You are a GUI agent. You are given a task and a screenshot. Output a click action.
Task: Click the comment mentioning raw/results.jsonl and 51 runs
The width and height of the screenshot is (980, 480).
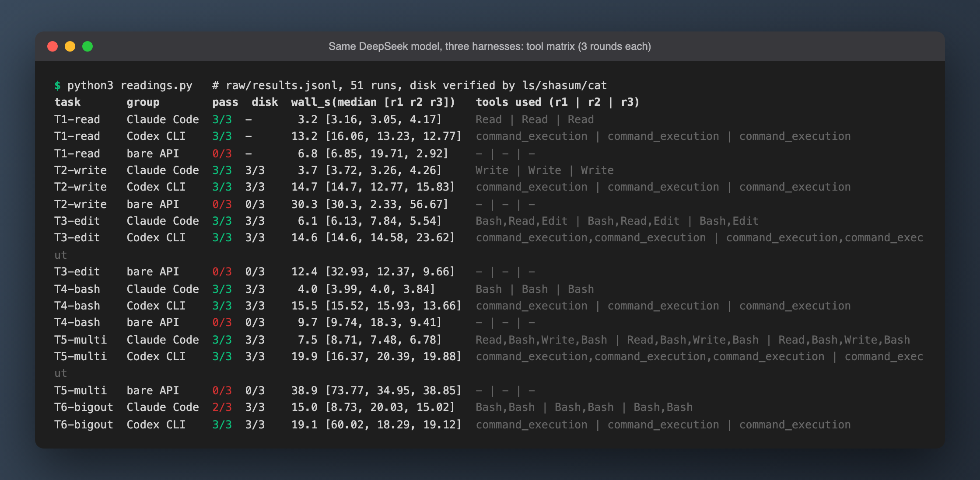point(409,85)
